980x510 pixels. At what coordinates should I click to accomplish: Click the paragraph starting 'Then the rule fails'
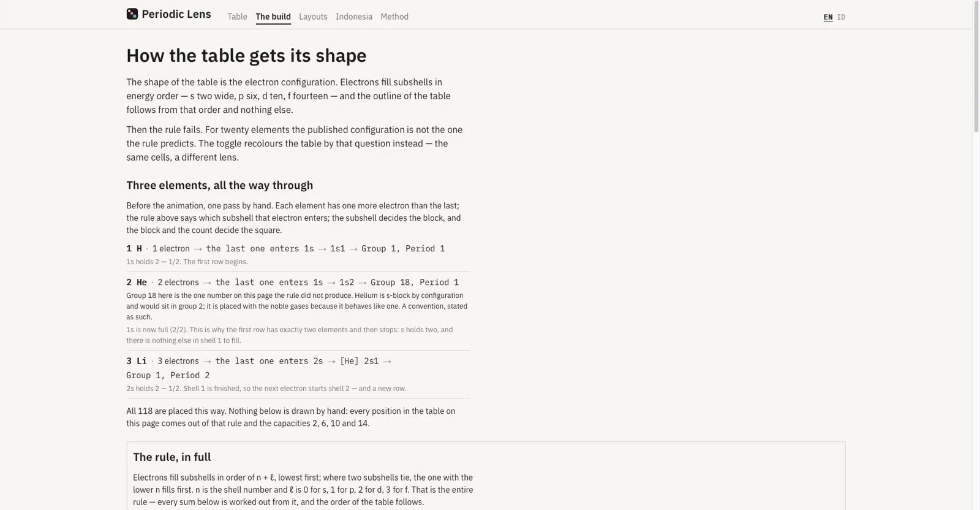[x=295, y=143]
